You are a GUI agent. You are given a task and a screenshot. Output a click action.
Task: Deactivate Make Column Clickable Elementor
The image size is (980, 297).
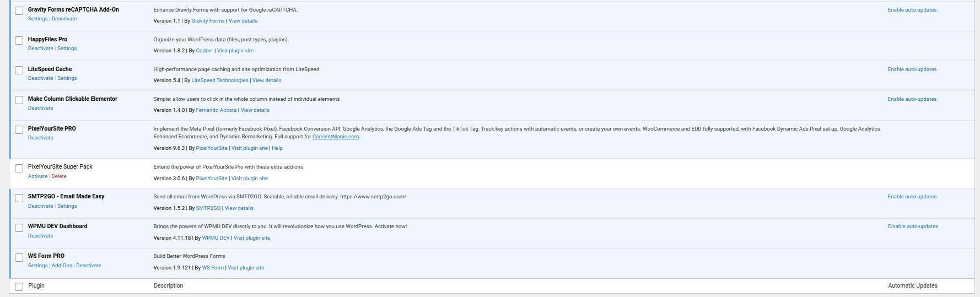pos(41,108)
